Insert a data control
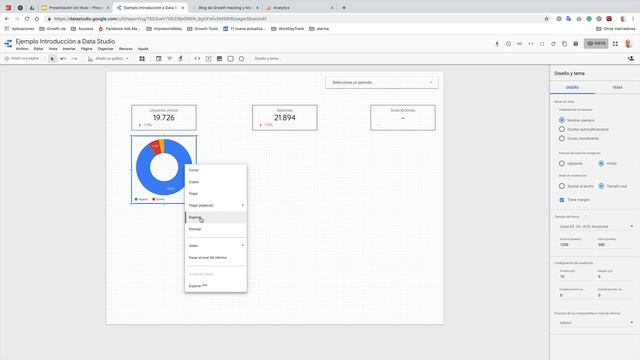The width and height of the screenshot is (640, 360). (x=180, y=59)
